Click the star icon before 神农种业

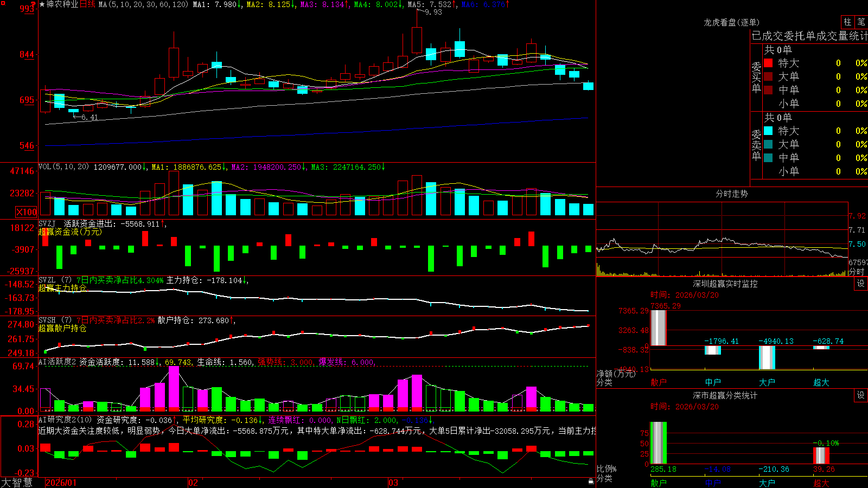42,4
